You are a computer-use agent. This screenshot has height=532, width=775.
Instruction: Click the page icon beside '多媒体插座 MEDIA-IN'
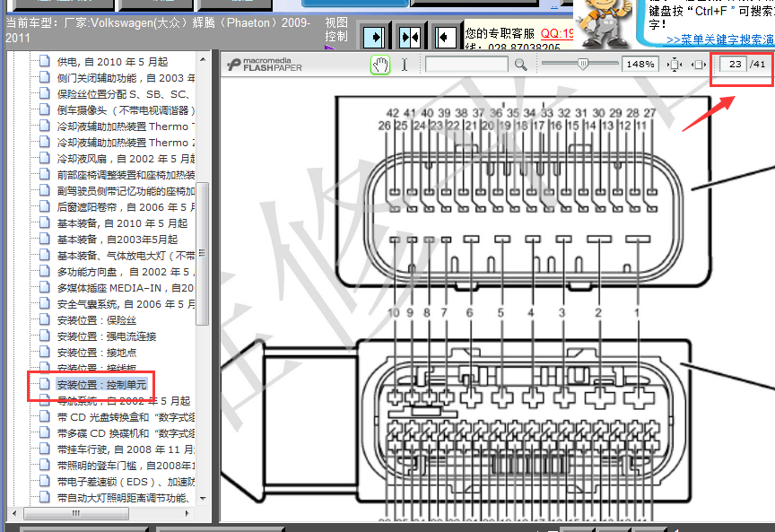tap(45, 287)
